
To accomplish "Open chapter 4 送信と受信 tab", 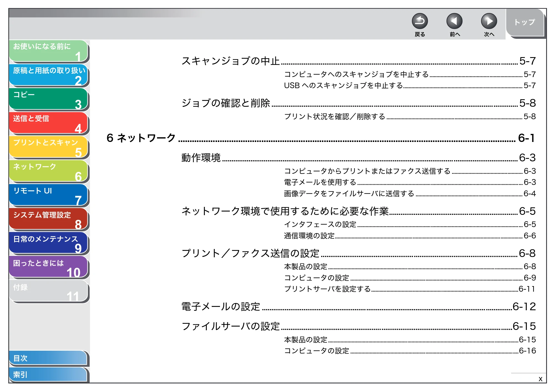I will tap(49, 123).
